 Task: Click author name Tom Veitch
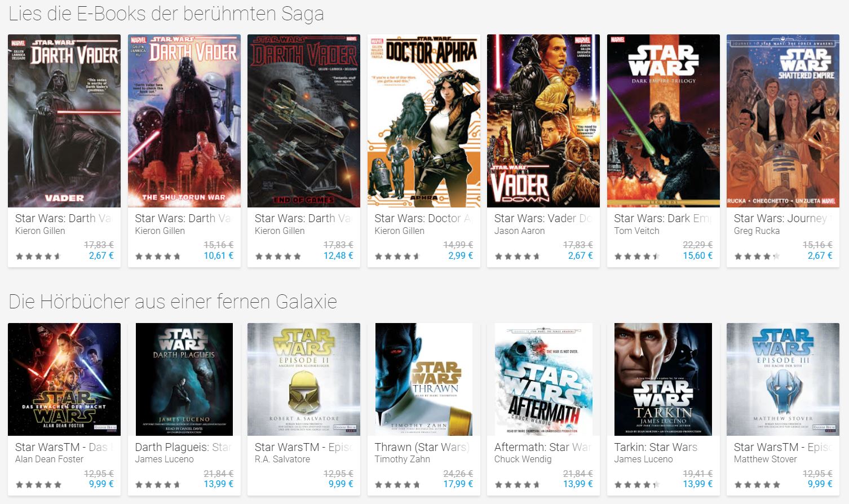click(636, 231)
